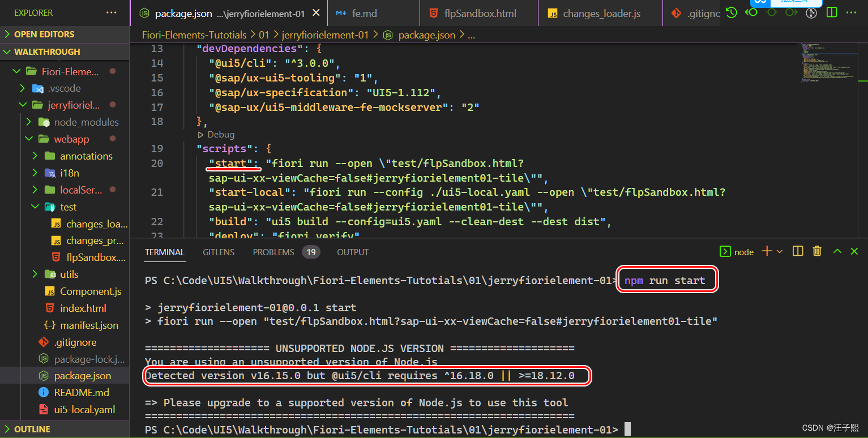Open the GITLENS panel tab
The width and height of the screenshot is (868, 438).
[x=219, y=252]
